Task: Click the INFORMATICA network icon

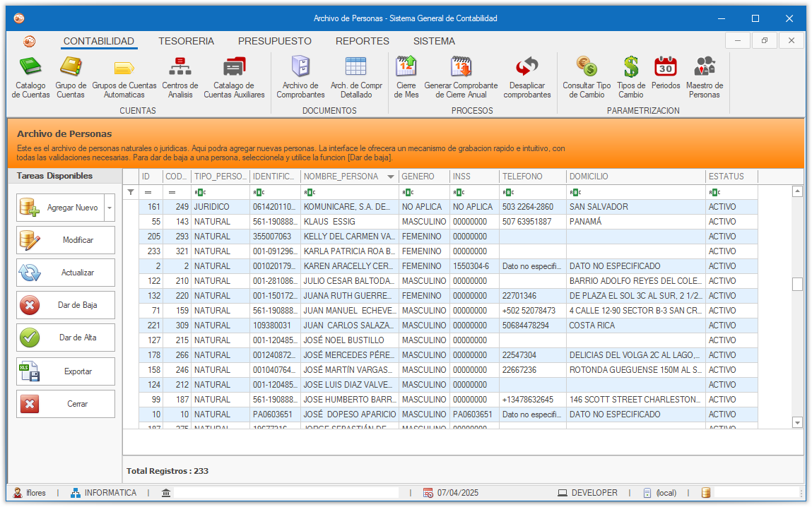Action: click(x=76, y=493)
